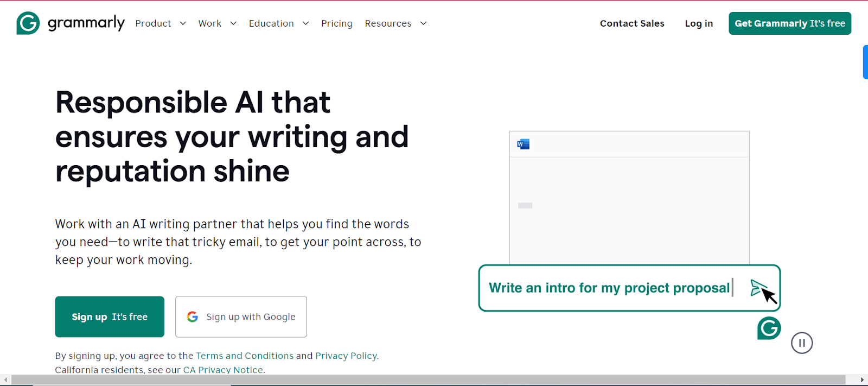Click Get Grammarly It's free button
This screenshot has width=868, height=386.
click(x=790, y=23)
